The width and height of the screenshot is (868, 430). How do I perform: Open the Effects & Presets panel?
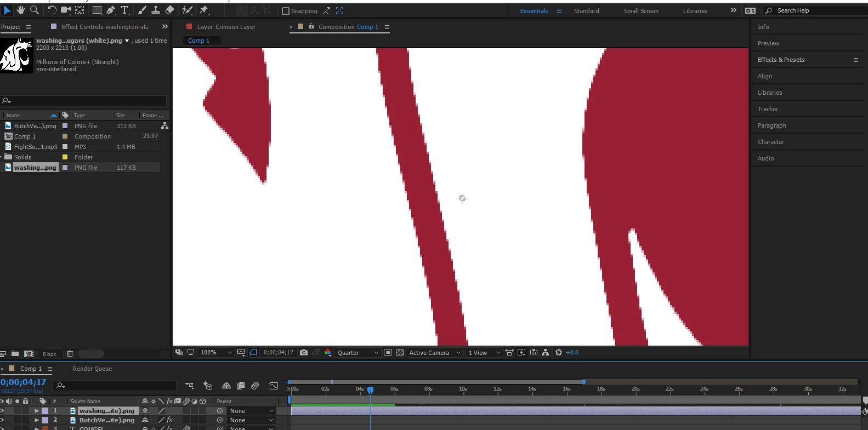(781, 60)
